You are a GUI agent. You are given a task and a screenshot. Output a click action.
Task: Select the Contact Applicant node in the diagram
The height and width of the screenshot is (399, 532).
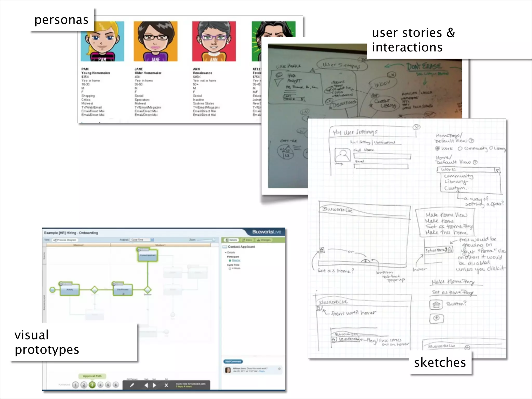(x=148, y=255)
